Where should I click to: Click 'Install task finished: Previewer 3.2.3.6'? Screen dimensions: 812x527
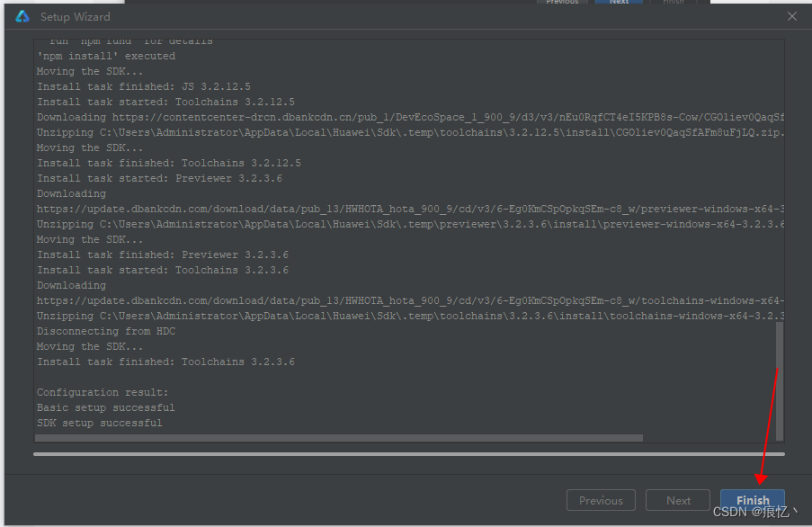tap(163, 255)
